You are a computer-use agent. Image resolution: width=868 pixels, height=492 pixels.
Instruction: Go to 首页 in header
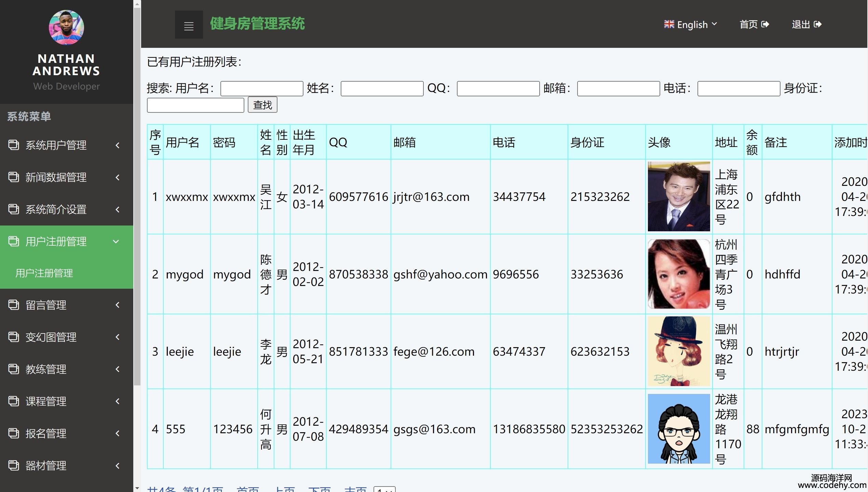(x=754, y=25)
